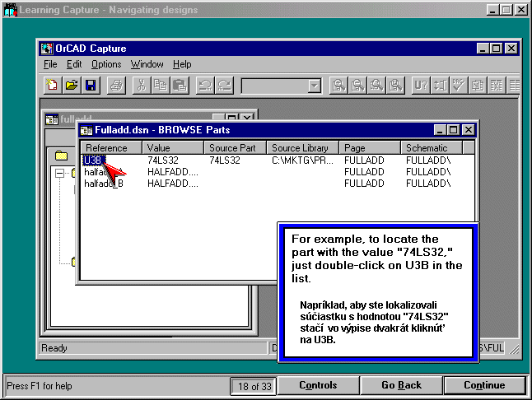Screen dimensions: 532x400
Task: Select U3B in the Reference list
Action: point(93,160)
